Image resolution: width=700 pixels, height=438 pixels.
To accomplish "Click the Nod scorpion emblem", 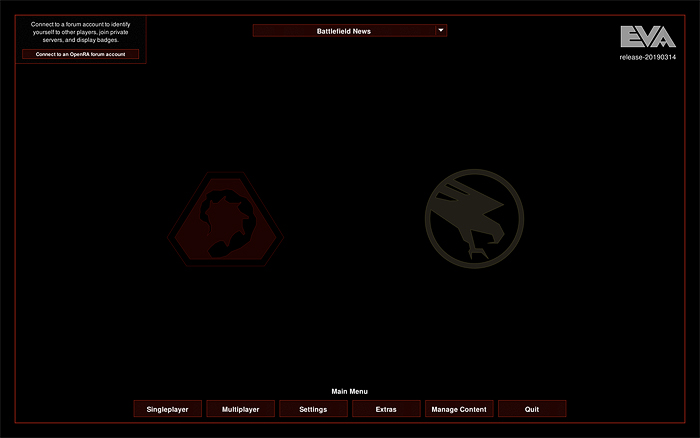I will click(x=224, y=218).
